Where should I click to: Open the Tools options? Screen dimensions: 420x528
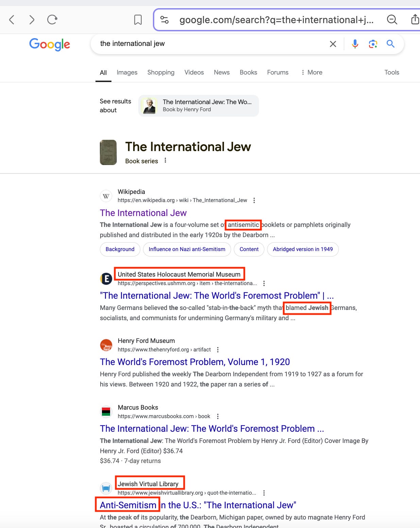(392, 72)
